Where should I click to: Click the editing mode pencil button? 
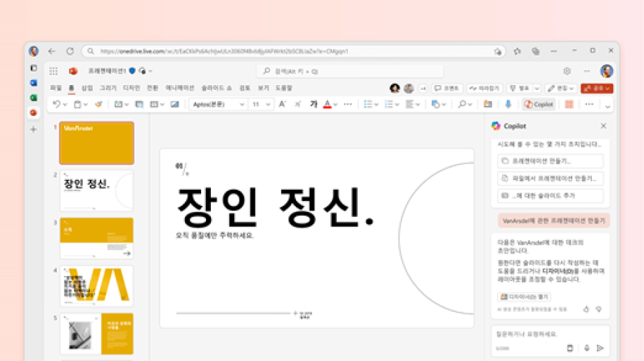tap(560, 88)
